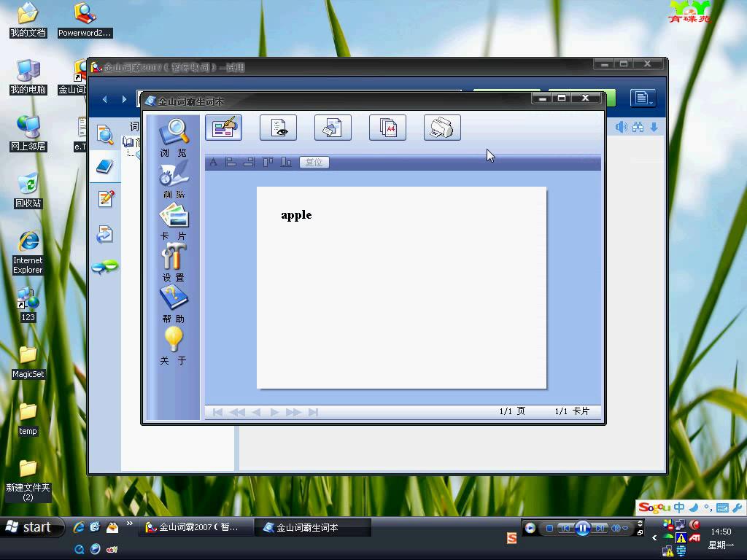Select the blue book icon in 金山词霸2007's left sidebar

click(x=105, y=166)
